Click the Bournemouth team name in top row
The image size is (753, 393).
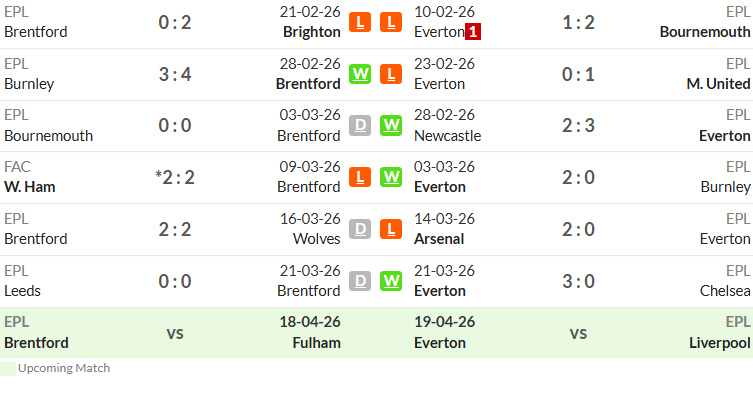click(x=704, y=32)
